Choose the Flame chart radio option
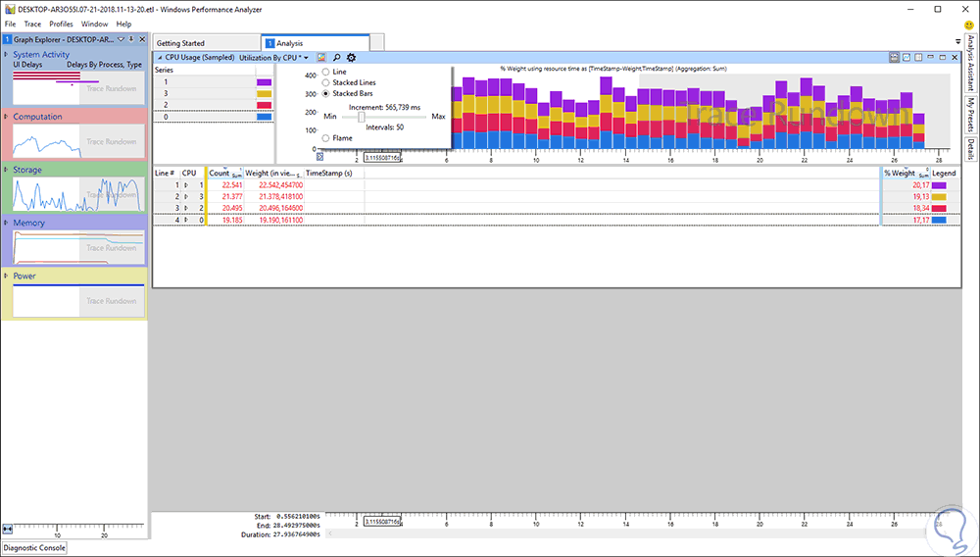Image resolution: width=980 pixels, height=557 pixels. coord(325,138)
